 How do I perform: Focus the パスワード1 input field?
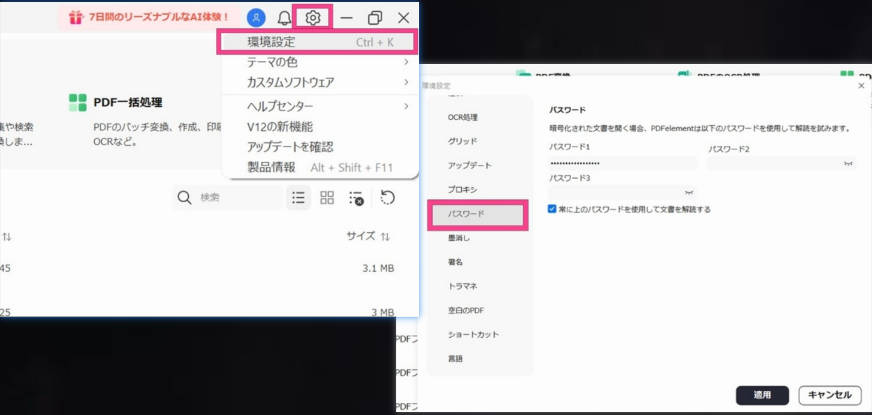point(623,163)
